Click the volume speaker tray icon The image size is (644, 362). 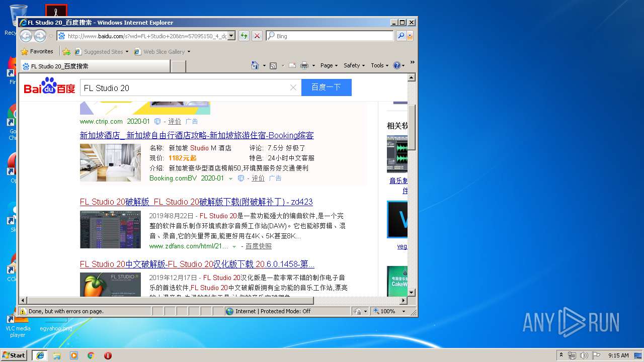pos(584,355)
